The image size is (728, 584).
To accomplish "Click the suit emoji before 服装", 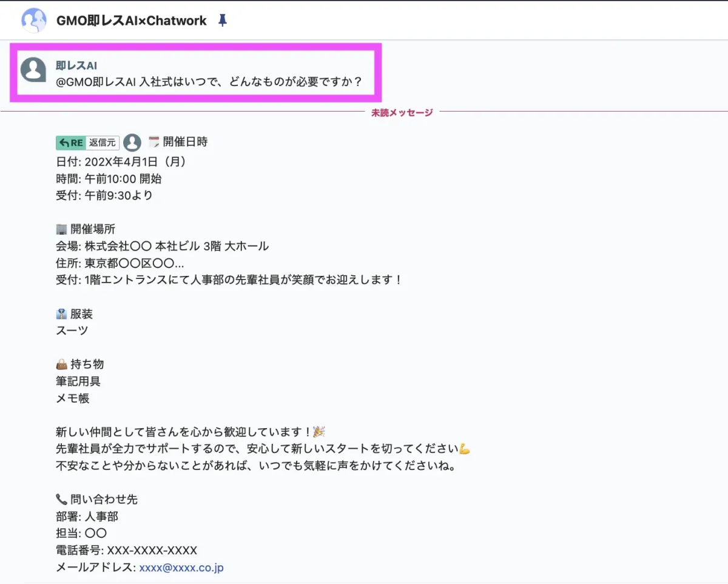I will pyautogui.click(x=61, y=314).
